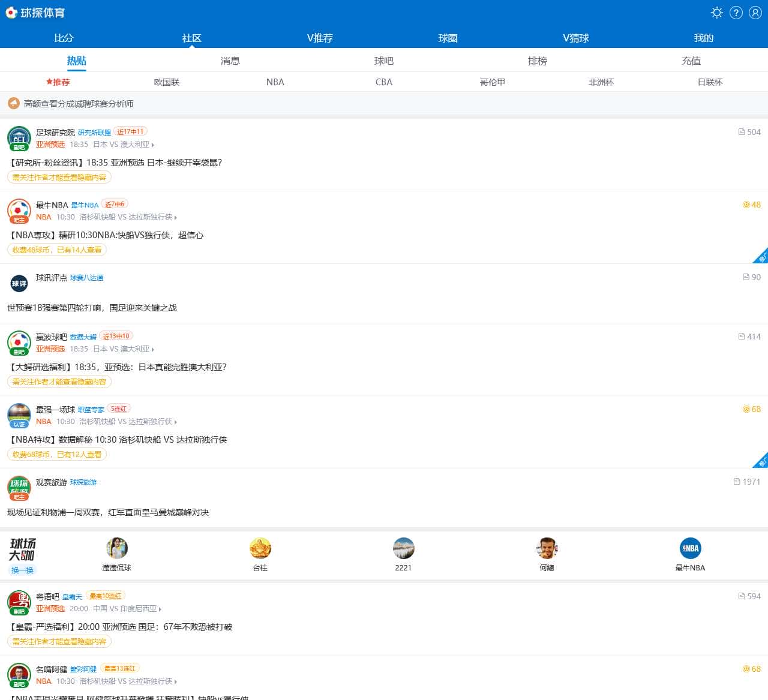The width and height of the screenshot is (768, 700).
Task: Click the announcement speaker icon
Action: pyautogui.click(x=14, y=103)
